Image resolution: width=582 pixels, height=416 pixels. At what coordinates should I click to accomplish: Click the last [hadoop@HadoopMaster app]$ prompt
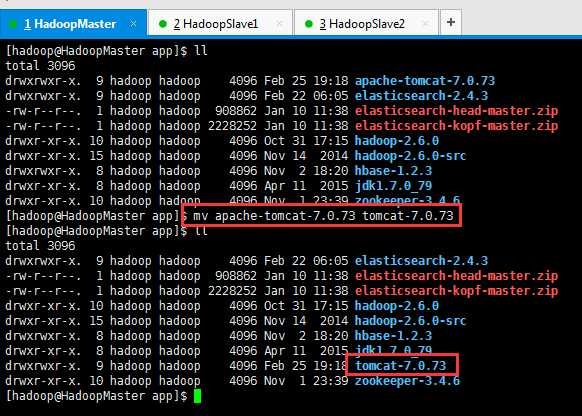click(97, 396)
